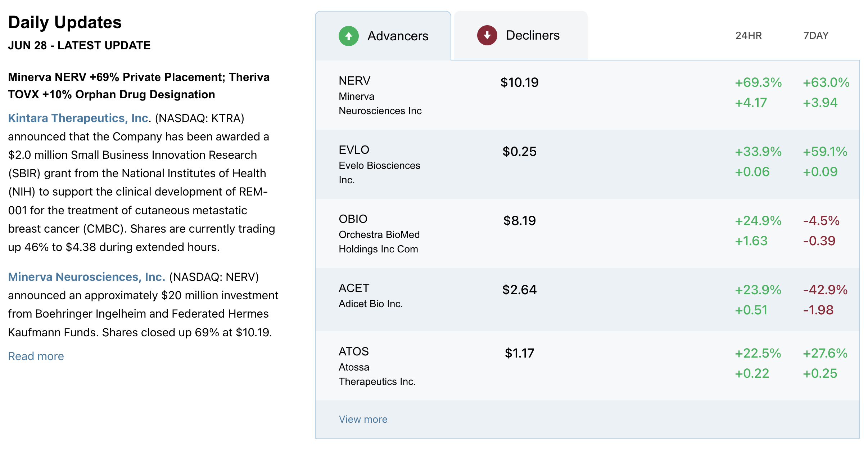
Task: Click the JUN 28 - LATEST UPDATE subheading
Action: click(x=79, y=45)
